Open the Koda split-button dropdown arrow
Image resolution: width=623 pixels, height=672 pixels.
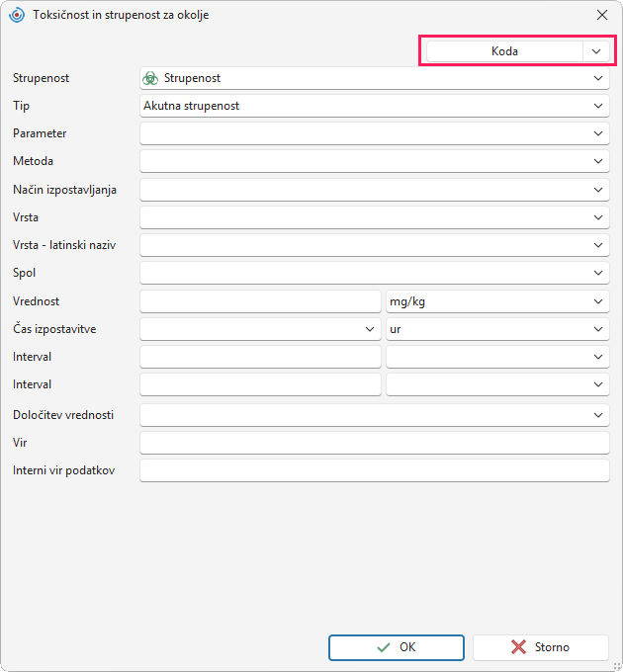pyautogui.click(x=596, y=51)
